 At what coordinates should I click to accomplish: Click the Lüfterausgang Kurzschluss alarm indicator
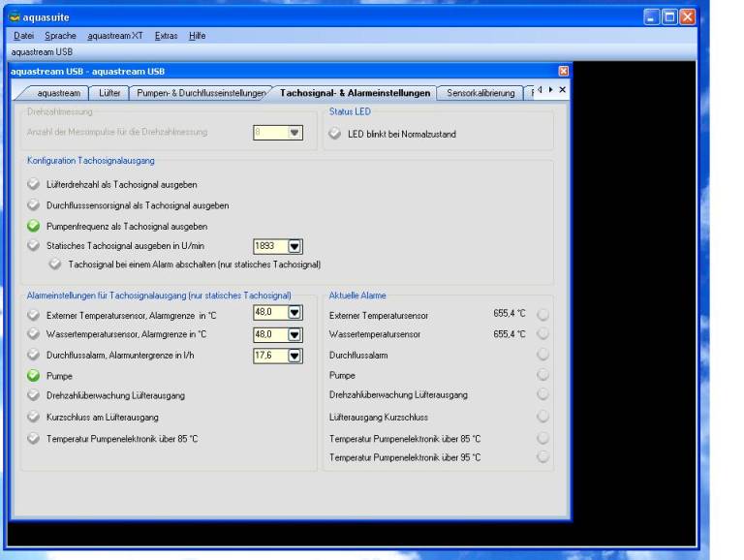pos(542,417)
